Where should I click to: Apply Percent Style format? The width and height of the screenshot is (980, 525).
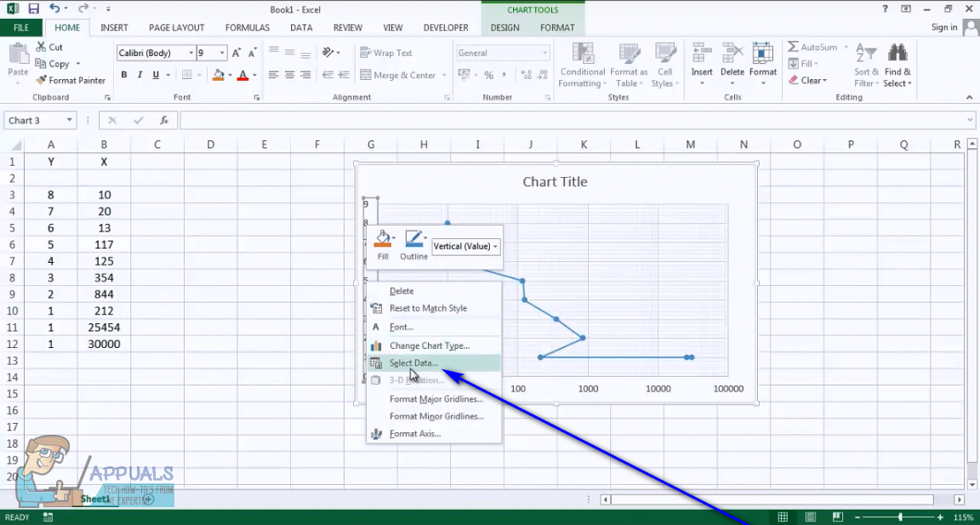click(x=489, y=75)
